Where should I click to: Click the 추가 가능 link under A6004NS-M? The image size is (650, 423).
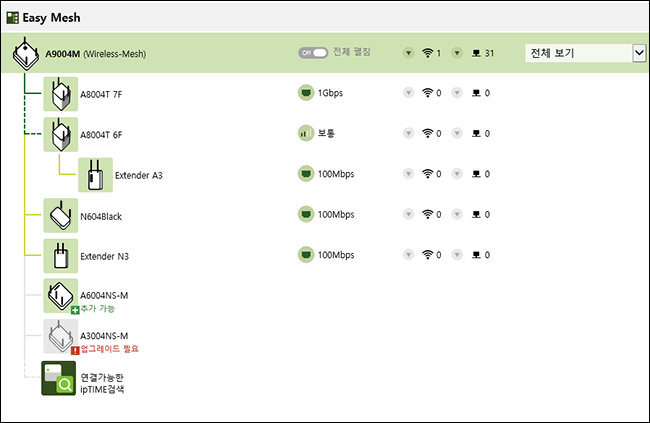tap(97, 309)
